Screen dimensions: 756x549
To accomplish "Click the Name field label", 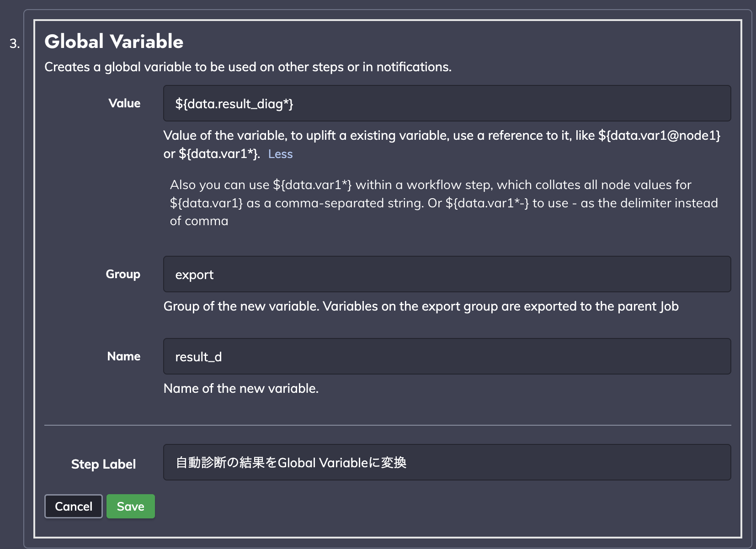I will point(124,356).
